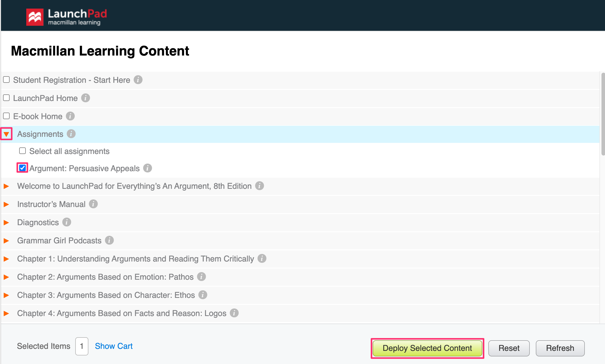
Task: Check the Student Registration checkbox
Action: (x=6, y=80)
